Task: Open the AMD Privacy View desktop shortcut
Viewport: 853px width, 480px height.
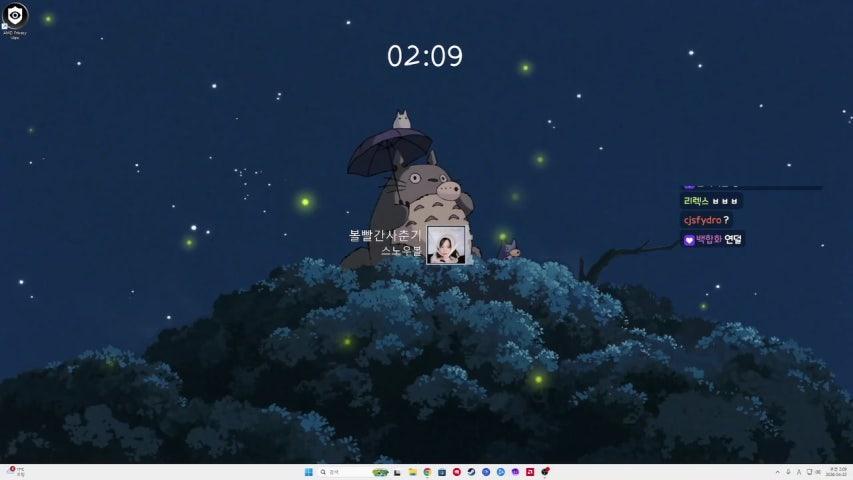Action: tap(15, 21)
